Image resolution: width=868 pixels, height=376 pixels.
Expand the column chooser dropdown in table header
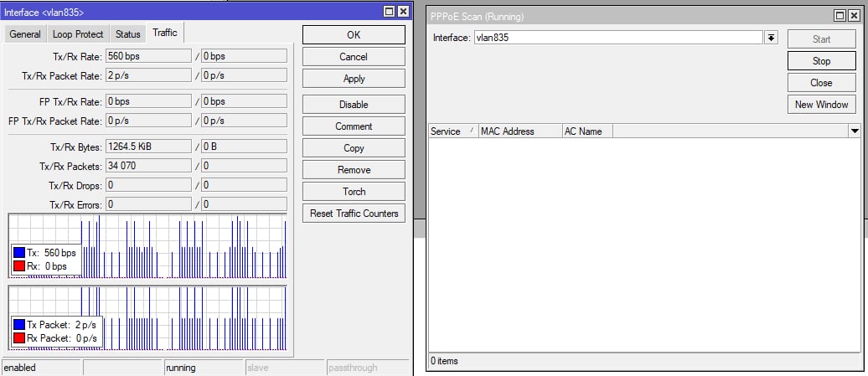click(855, 131)
